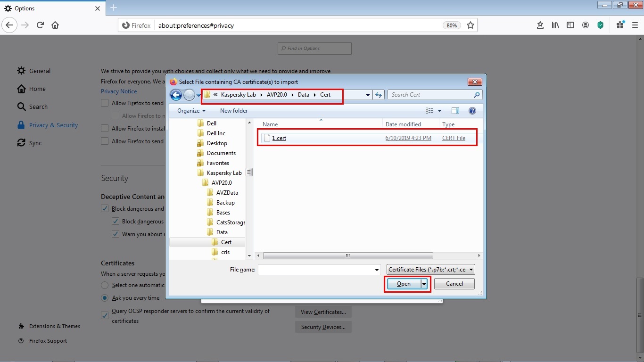The height and width of the screenshot is (362, 644).
Task: Select the 'Ask you every time' radio button
Action: (x=105, y=298)
